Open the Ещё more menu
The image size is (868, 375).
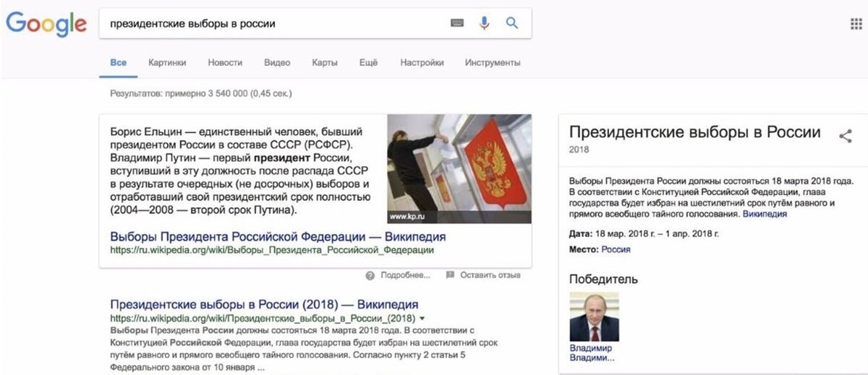(x=368, y=63)
